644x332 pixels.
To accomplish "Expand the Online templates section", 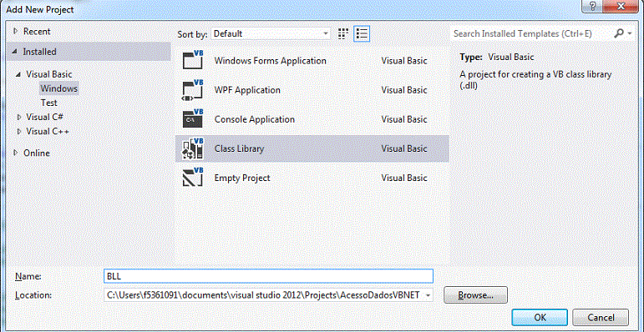I will click(x=16, y=153).
